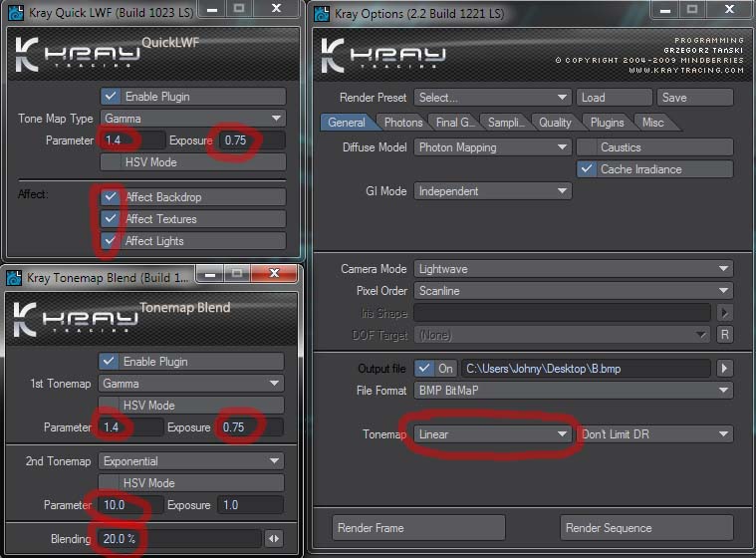This screenshot has width=756, height=558.
Task: Open the Quality tab
Action: pos(555,123)
